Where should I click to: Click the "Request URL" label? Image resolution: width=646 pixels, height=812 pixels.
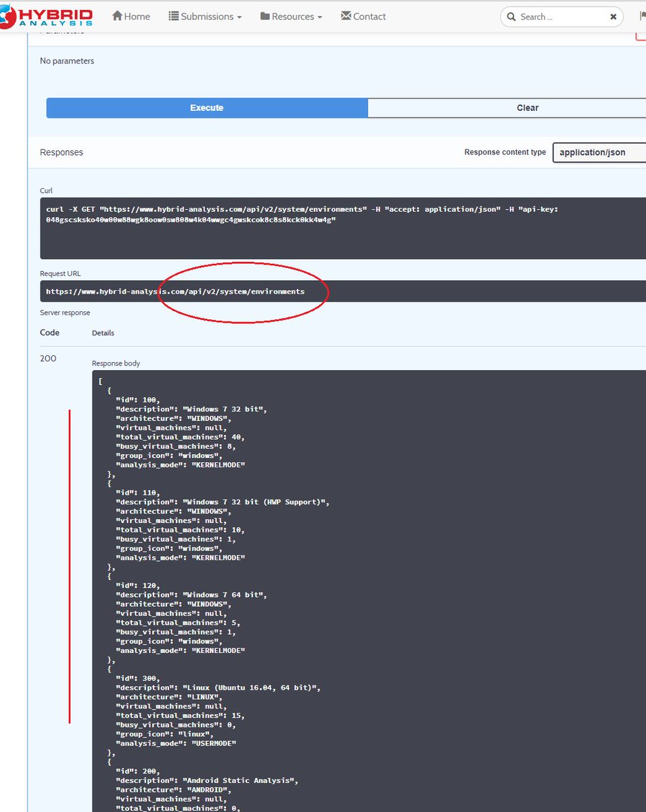[60, 273]
